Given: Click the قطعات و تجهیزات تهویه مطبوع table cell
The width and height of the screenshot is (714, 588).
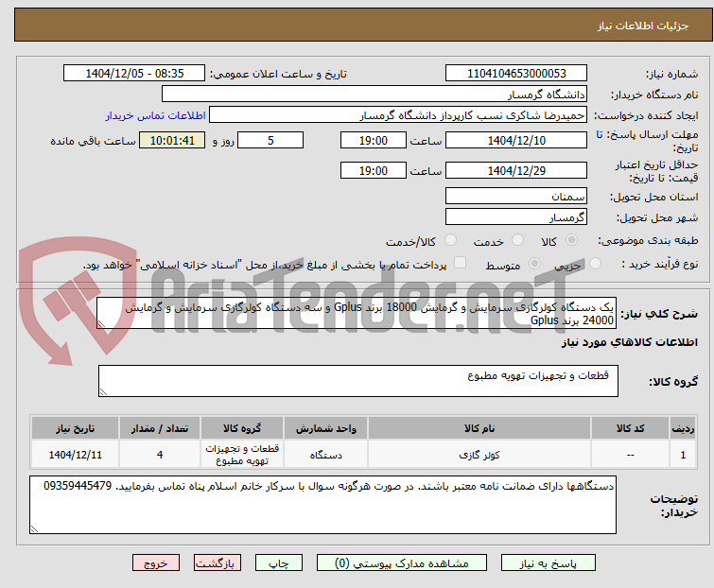Looking at the screenshot, I should tap(242, 455).
